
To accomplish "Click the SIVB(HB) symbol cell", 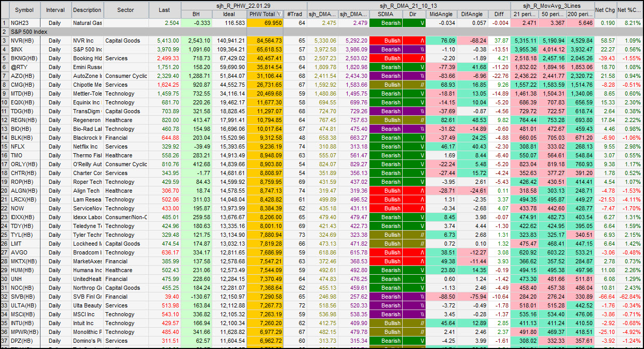I will 24,297.
